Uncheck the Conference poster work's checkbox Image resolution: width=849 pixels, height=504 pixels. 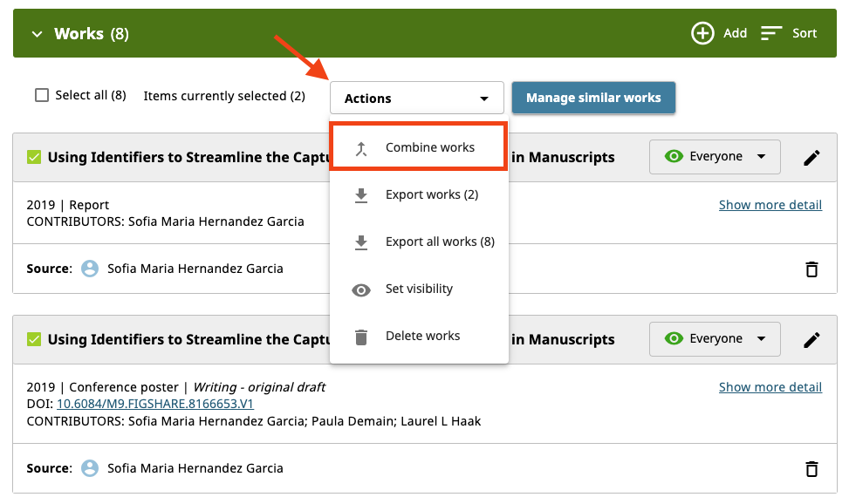point(34,339)
